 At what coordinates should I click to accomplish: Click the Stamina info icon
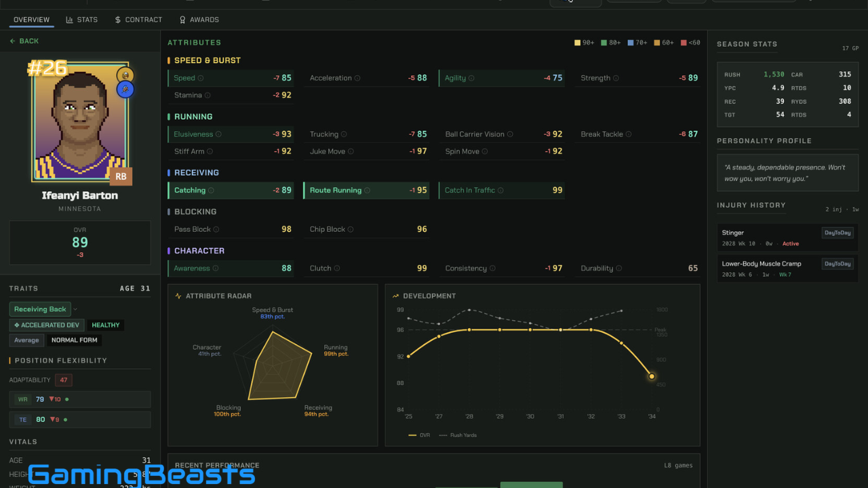coord(208,96)
